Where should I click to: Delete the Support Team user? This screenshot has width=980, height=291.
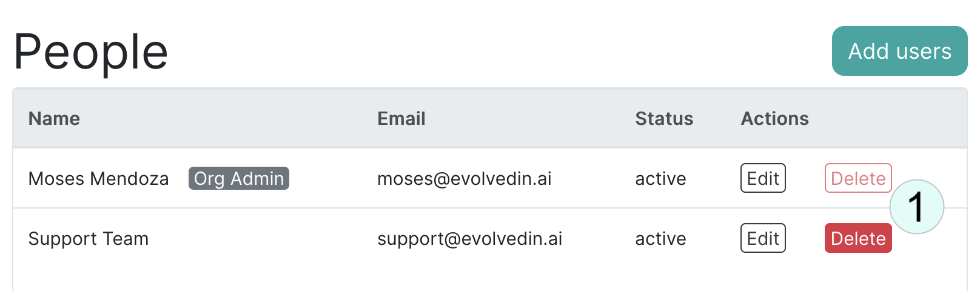(x=858, y=238)
